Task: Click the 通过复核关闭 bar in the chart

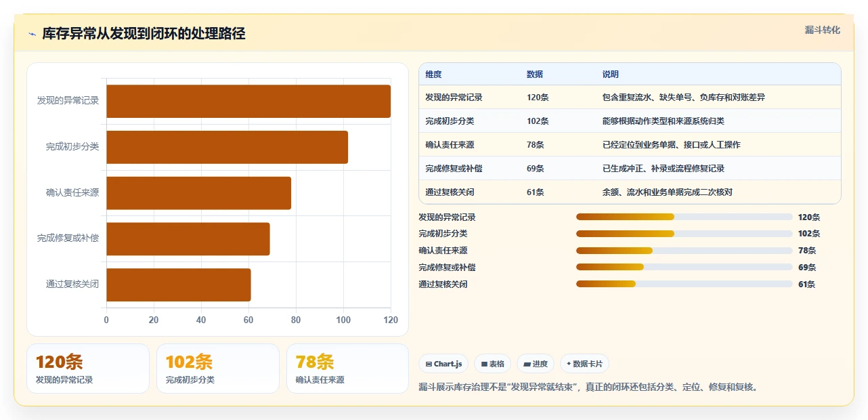Action: [x=179, y=285]
